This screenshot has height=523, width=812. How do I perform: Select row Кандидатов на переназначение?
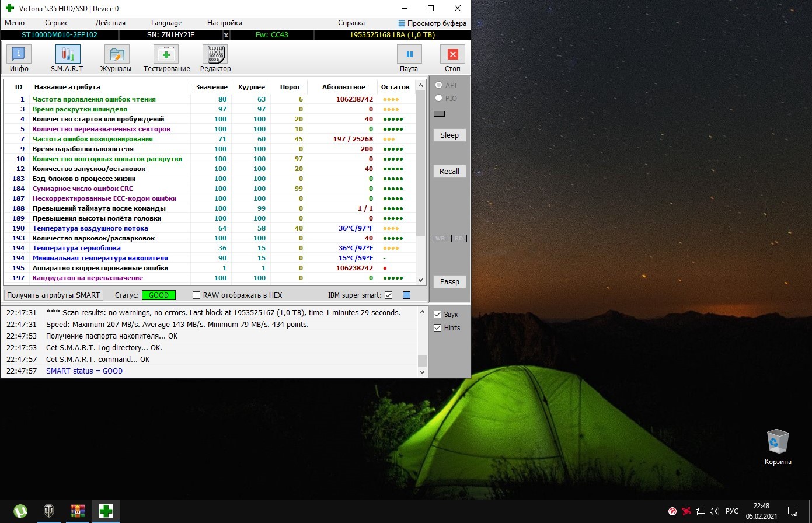(x=210, y=278)
